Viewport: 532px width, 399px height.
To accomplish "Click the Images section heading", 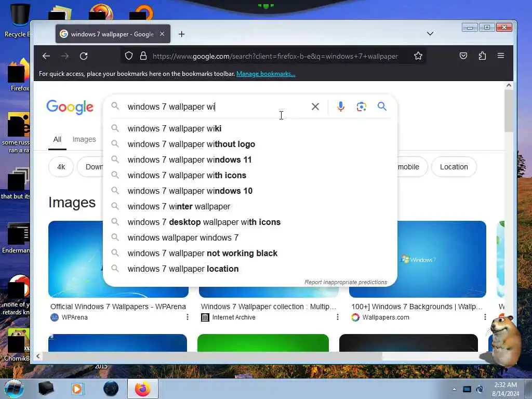I will coord(72,203).
